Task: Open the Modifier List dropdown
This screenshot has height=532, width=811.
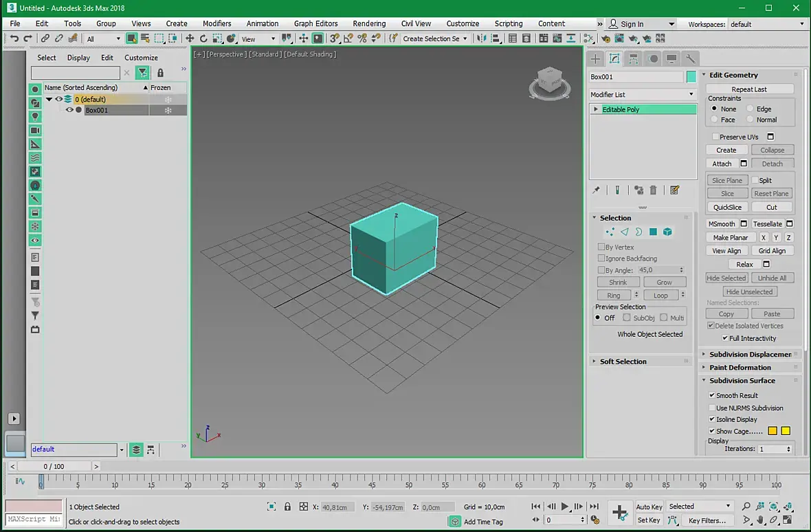Action: [x=642, y=94]
